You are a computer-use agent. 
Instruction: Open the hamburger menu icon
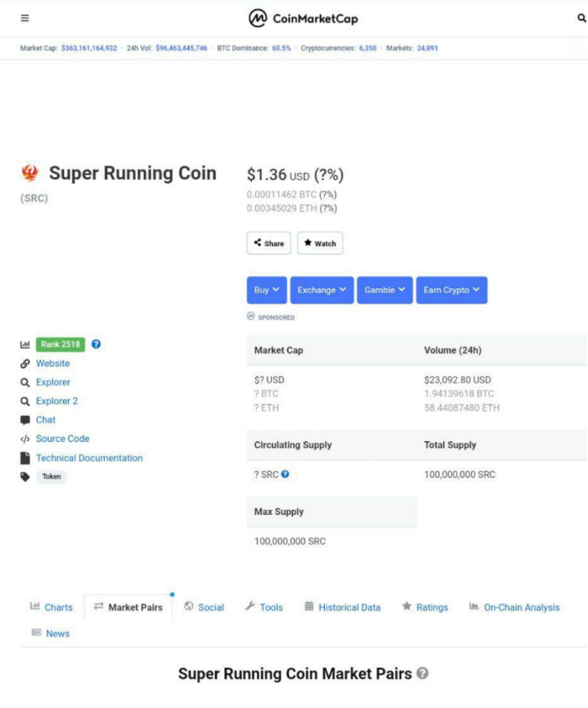(x=25, y=18)
